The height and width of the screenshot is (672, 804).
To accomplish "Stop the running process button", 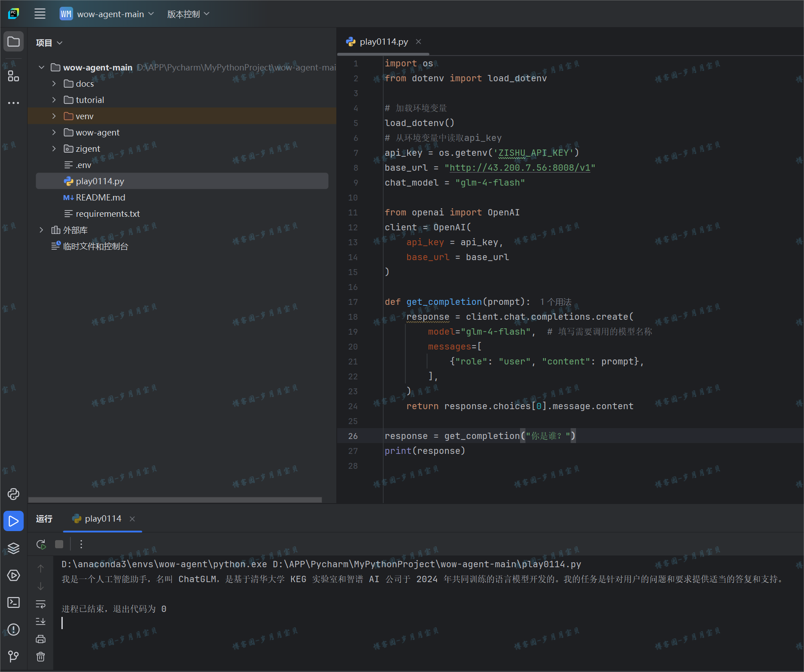I will (59, 544).
